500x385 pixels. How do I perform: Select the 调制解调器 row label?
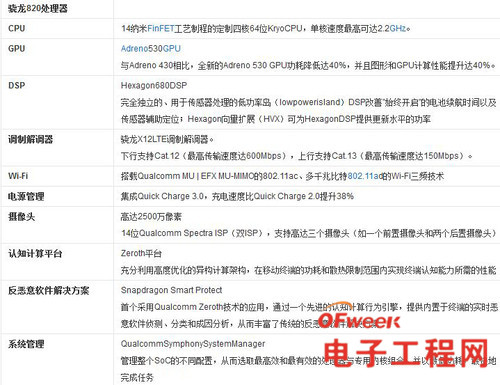click(31, 139)
